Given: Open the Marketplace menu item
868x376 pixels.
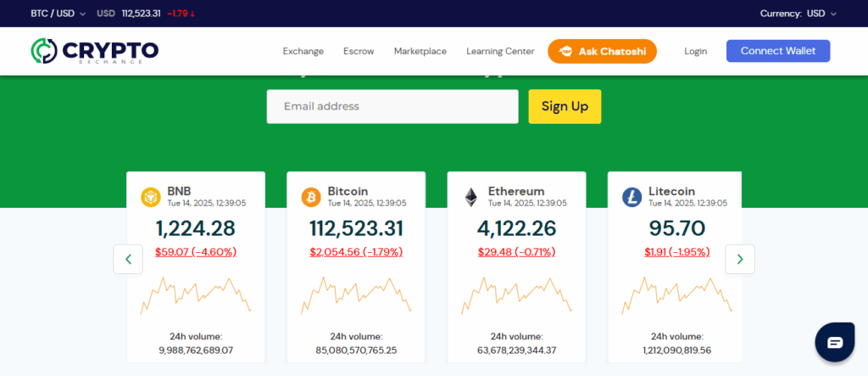Looking at the screenshot, I should (420, 51).
